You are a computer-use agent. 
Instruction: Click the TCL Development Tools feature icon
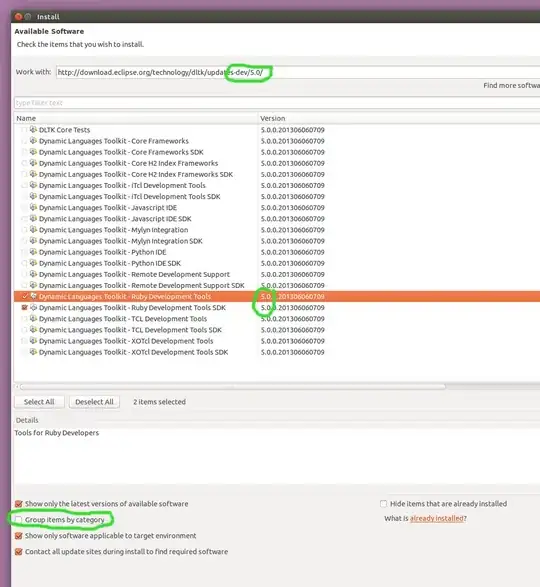33,319
